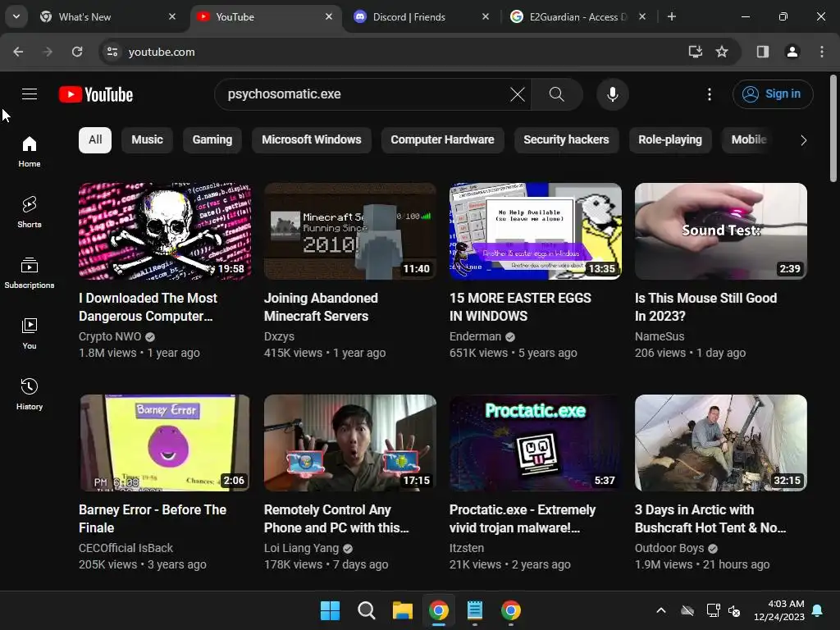The image size is (840, 630).
Task: Click the magnifier search button
Action: (x=557, y=94)
